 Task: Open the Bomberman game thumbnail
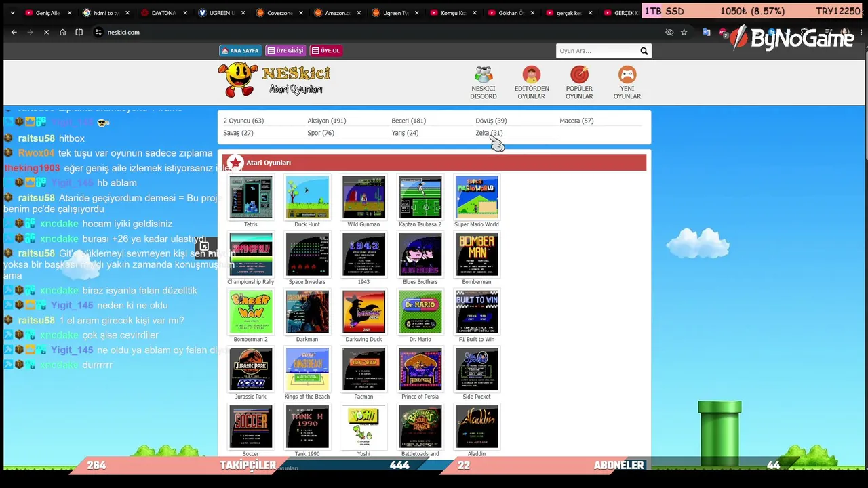point(477,255)
